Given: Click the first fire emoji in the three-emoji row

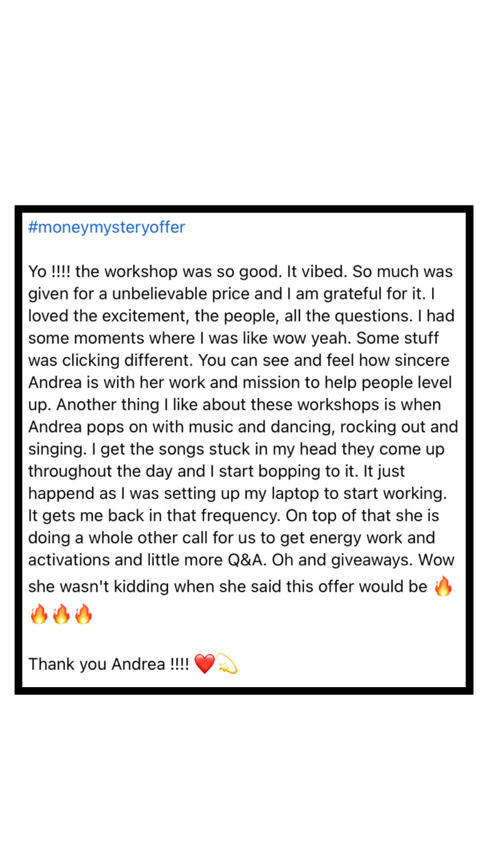Looking at the screenshot, I should coord(39,615).
